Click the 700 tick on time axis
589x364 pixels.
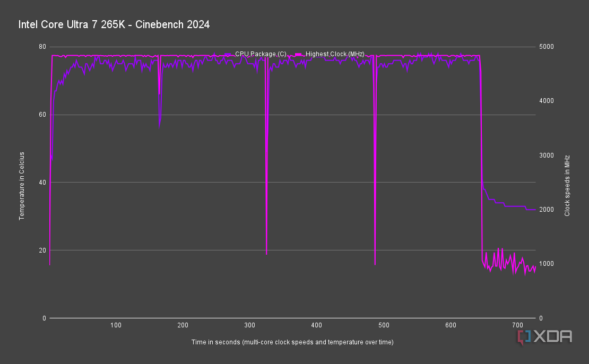pos(517,325)
